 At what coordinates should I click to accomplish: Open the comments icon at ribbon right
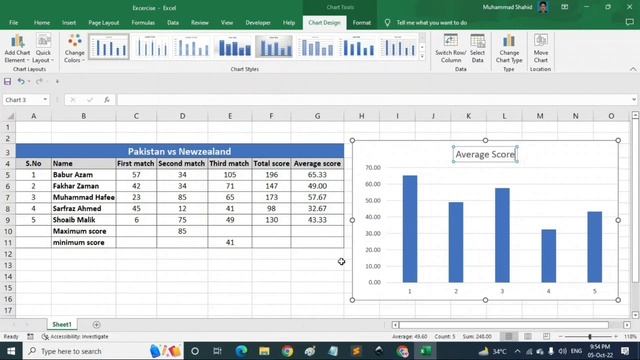[629, 23]
